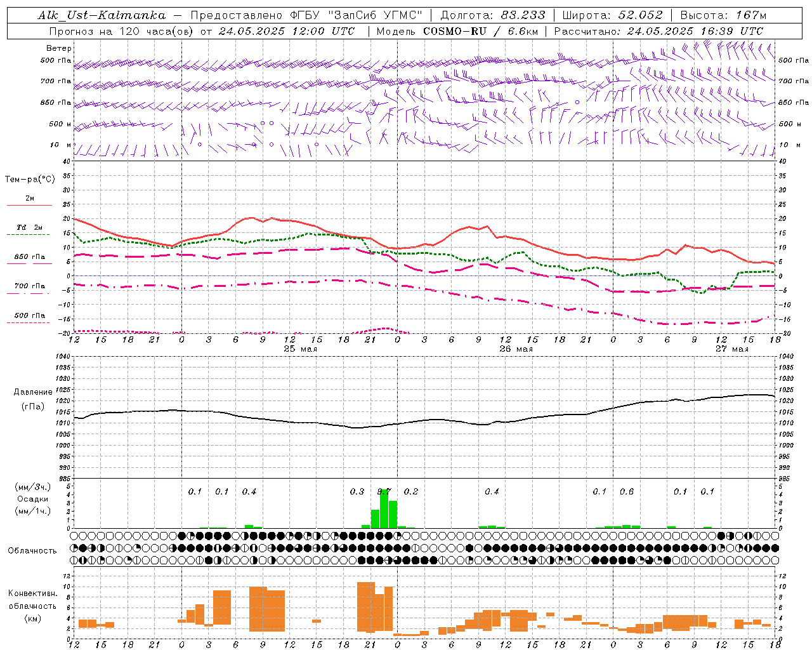Click the (мм/3ч.) unit label
The height and width of the screenshot is (650, 812).
pos(32,487)
